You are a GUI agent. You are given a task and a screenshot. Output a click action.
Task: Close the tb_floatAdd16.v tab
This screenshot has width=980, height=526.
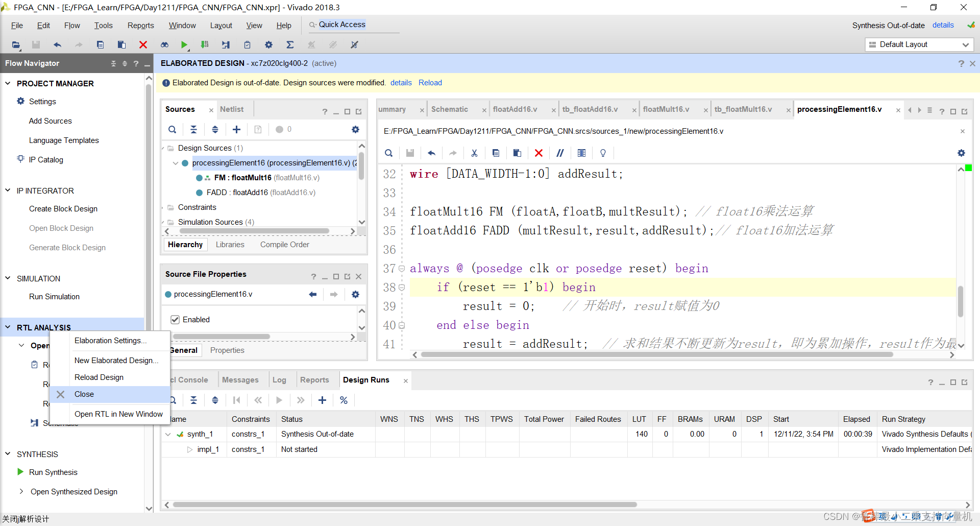(x=634, y=110)
